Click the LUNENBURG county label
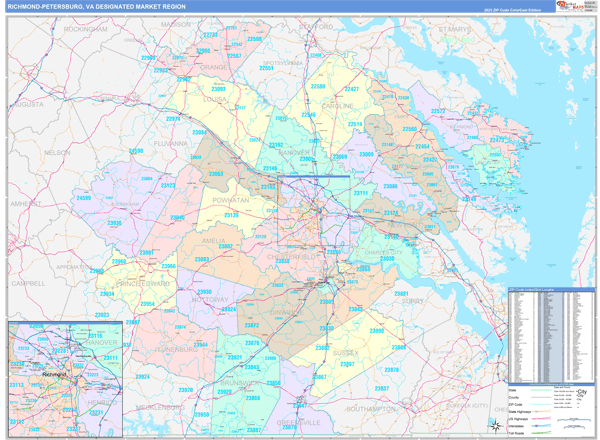Screen dimensions: 600x440 178,349
